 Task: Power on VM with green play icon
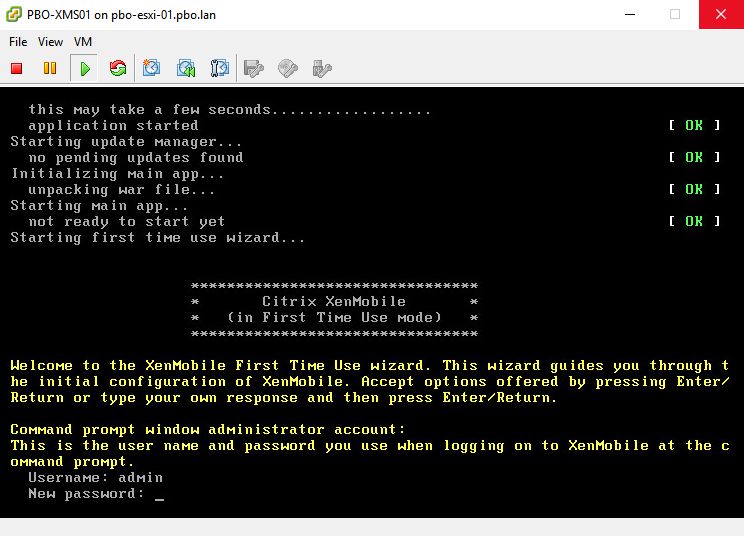pos(84,69)
